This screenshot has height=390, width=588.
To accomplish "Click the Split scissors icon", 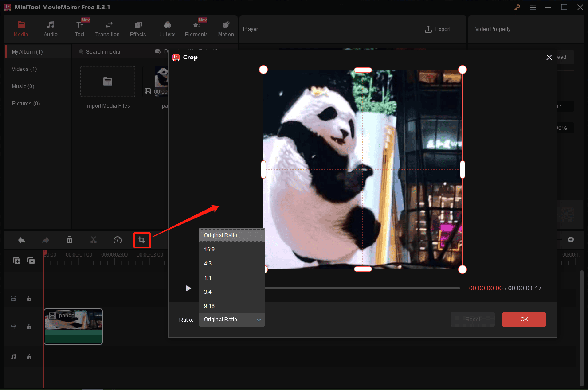I will point(94,240).
